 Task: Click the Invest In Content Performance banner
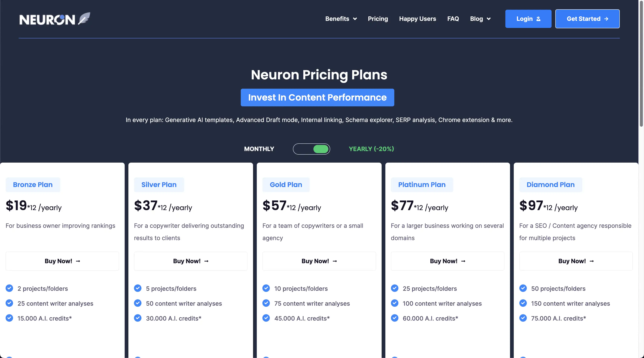coord(317,97)
